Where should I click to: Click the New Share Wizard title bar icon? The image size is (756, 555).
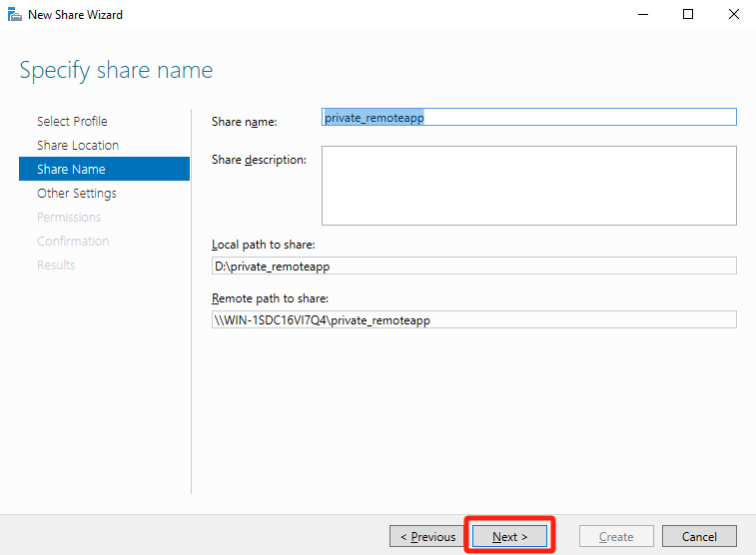[14, 15]
